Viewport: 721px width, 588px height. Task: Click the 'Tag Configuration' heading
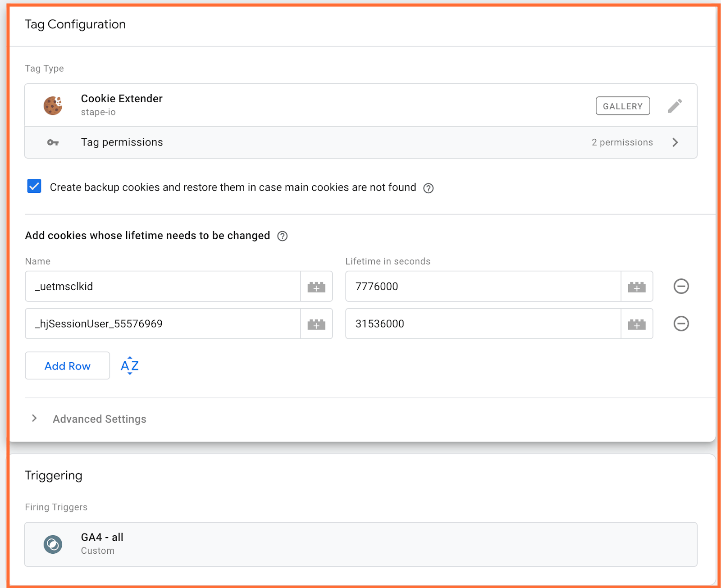click(75, 24)
